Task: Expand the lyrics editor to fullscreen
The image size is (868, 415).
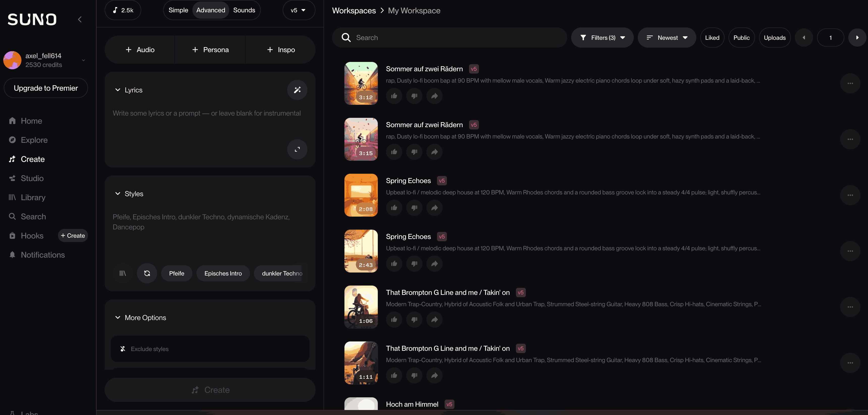Action: [x=297, y=149]
